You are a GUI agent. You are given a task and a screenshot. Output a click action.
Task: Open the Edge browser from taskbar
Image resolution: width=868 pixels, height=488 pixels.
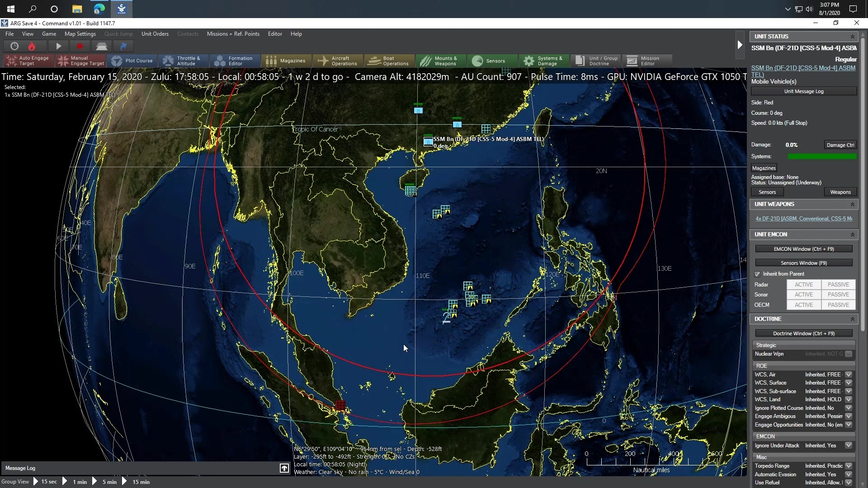click(x=99, y=9)
